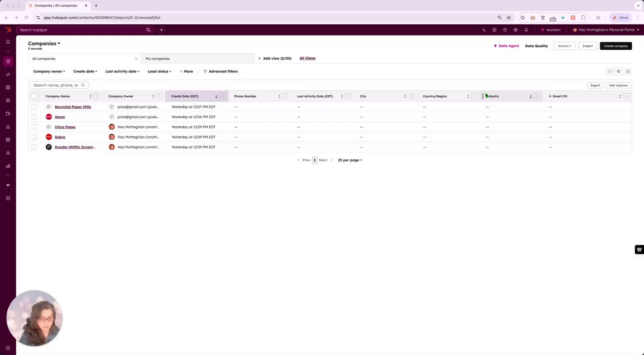Open the All Views link
The width and height of the screenshot is (644, 355).
[x=307, y=58]
